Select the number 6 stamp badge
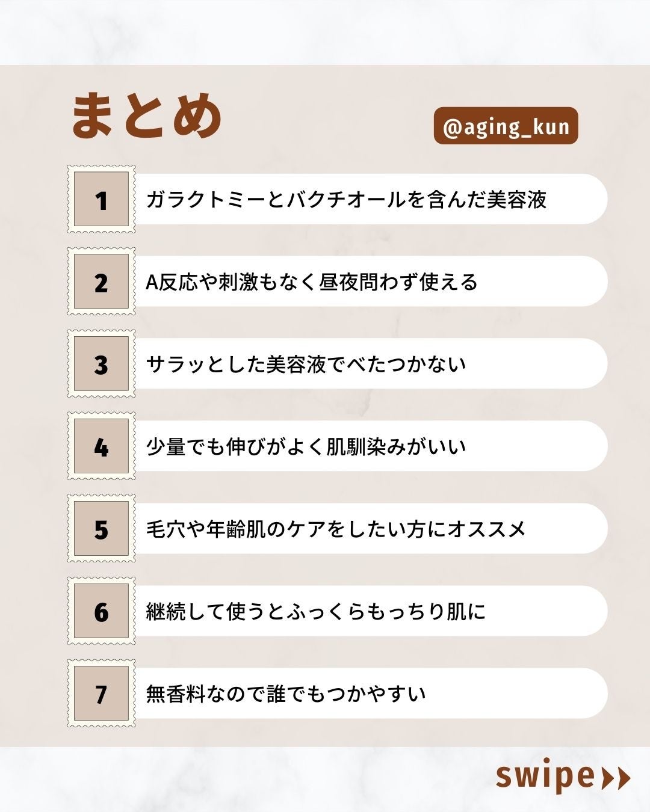The height and width of the screenshot is (812, 650). tap(101, 611)
